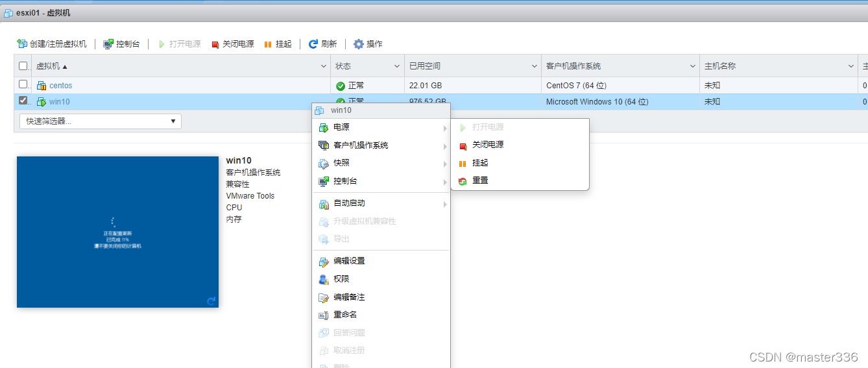Expand the 客户机操作系统 column dropdown arrow

694,66
